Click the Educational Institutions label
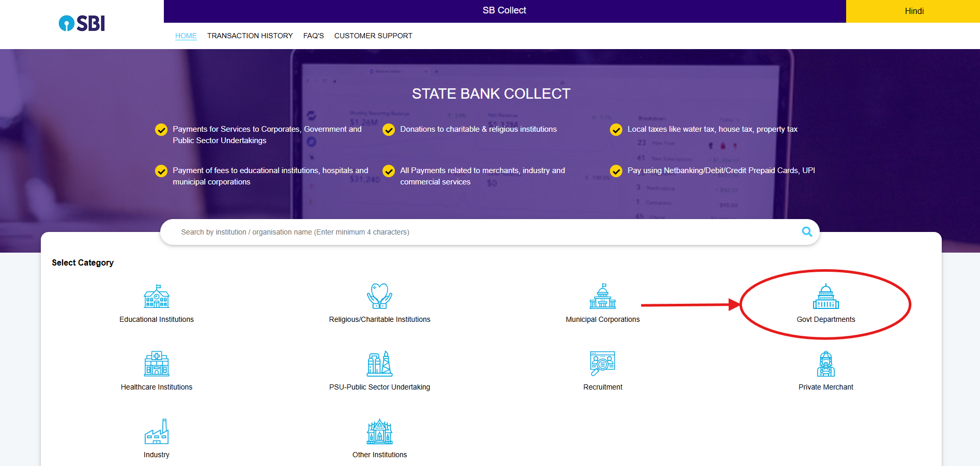 coord(157,319)
